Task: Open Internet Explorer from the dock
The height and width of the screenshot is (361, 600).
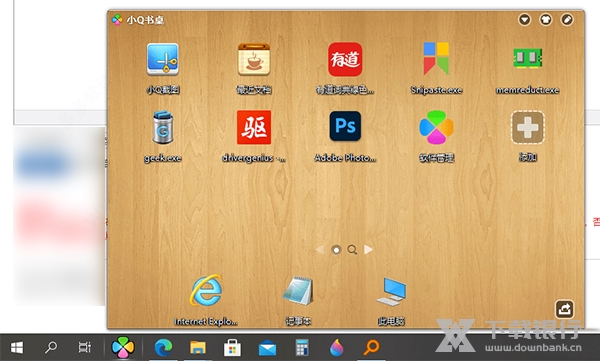Action: click(206, 290)
